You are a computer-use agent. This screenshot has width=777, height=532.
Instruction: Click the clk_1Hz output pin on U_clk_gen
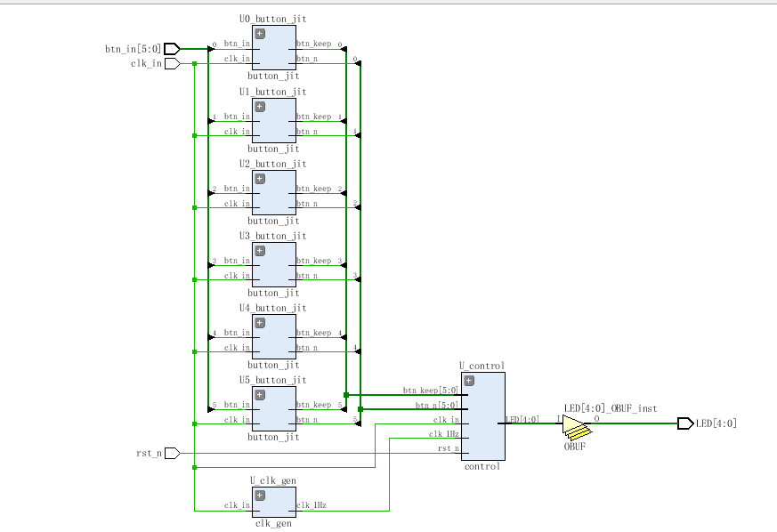(x=312, y=505)
